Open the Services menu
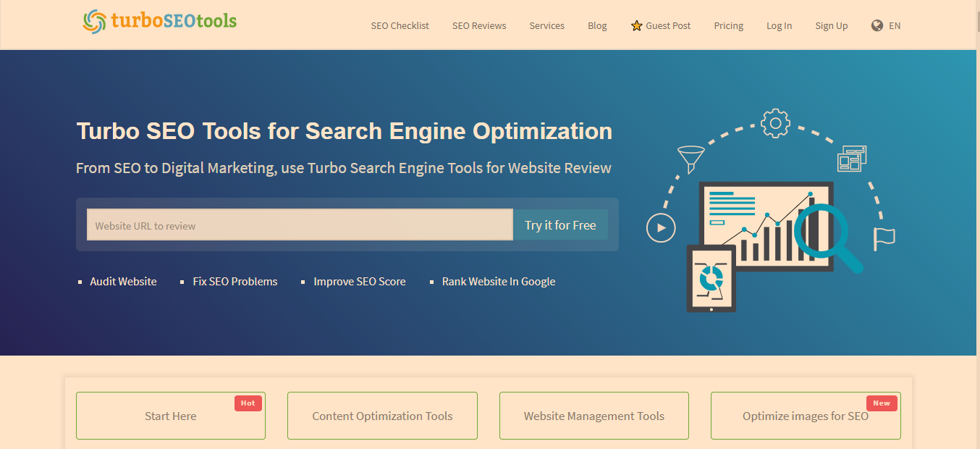The image size is (980, 449). click(x=546, y=25)
